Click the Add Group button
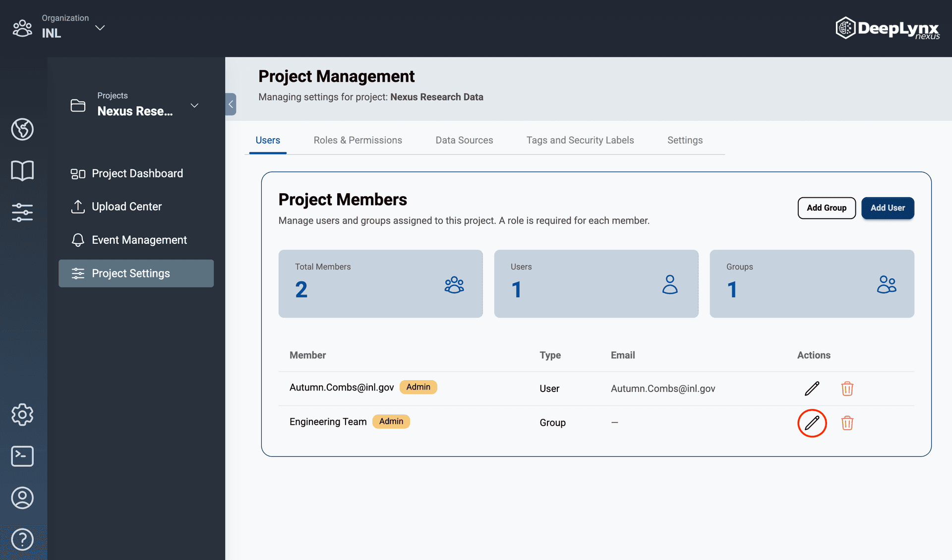This screenshot has height=560, width=952. click(826, 208)
